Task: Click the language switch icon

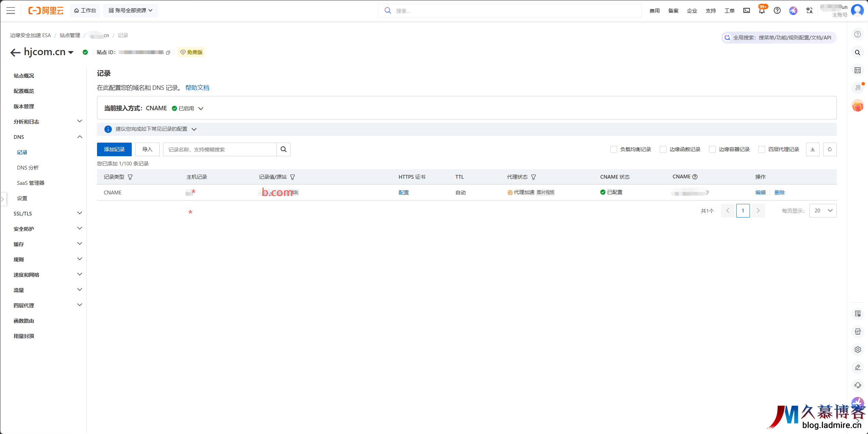Action: click(809, 11)
